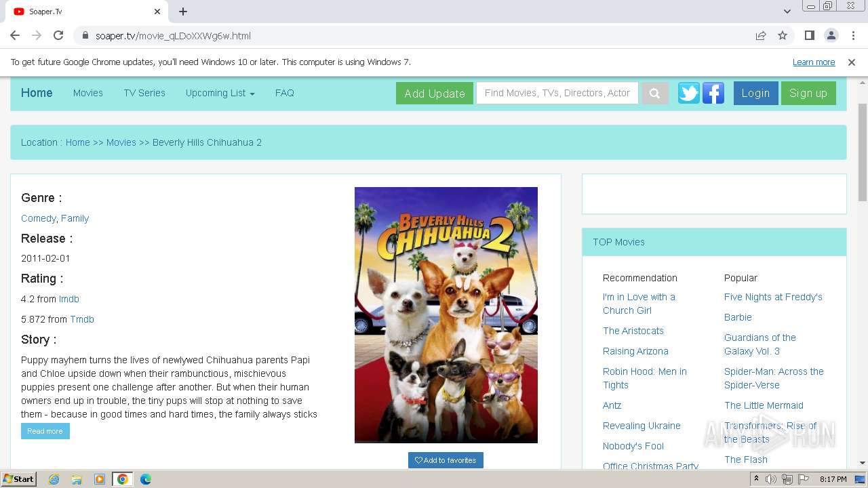Open I'm in Love with a Church Girl
This screenshot has width=868, height=488.
tap(639, 304)
